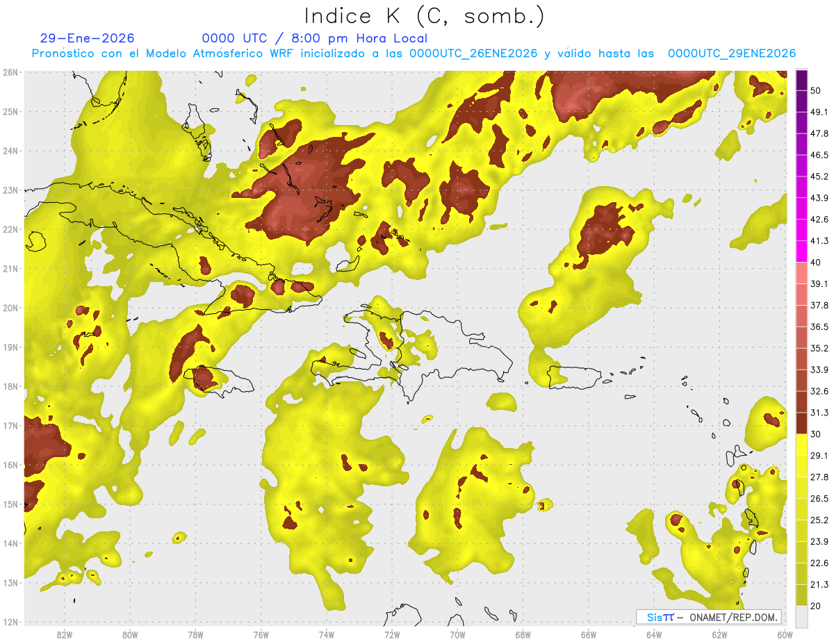The width and height of the screenshot is (834, 644).
Task: Click the color bar value "22.6"
Action: coord(820,563)
